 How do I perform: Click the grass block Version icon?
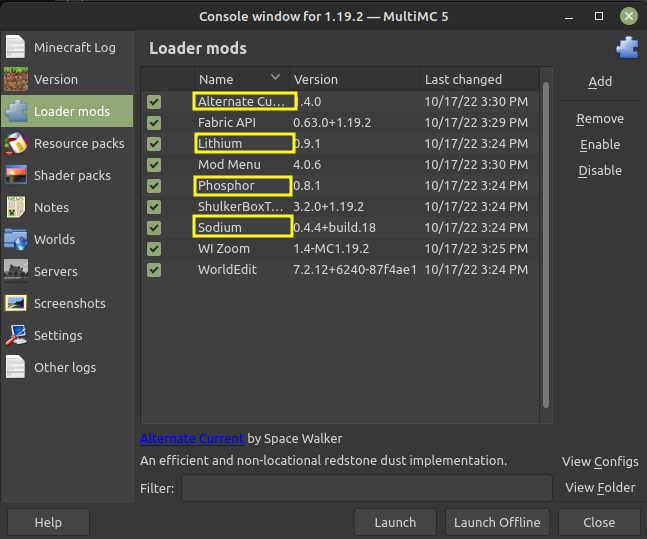pyautogui.click(x=16, y=79)
